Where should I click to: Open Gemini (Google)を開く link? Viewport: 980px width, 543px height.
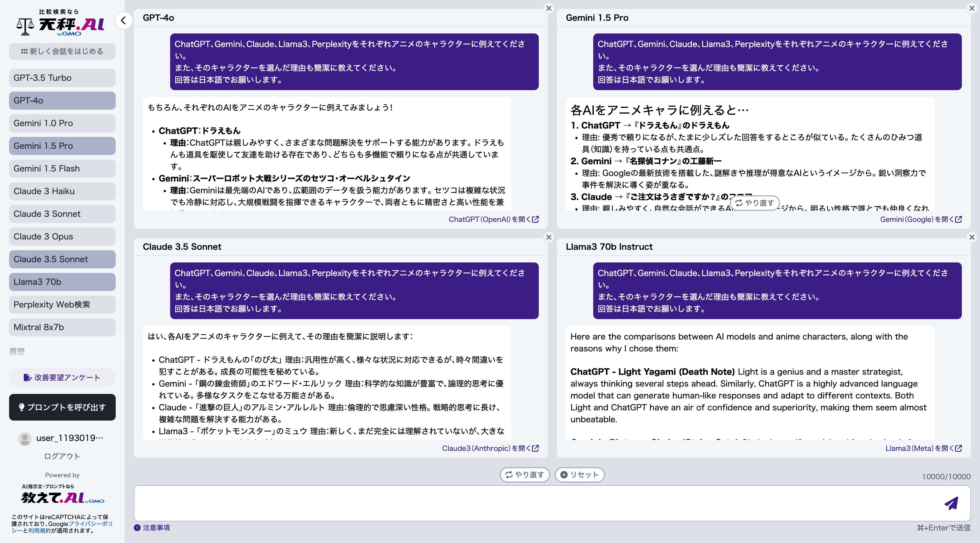click(921, 219)
